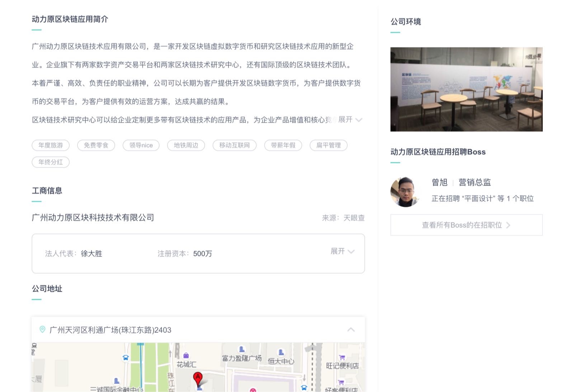574x392 pixels.
Task: Click the 旺记便利店 shopping cart icon
Action: (342, 358)
